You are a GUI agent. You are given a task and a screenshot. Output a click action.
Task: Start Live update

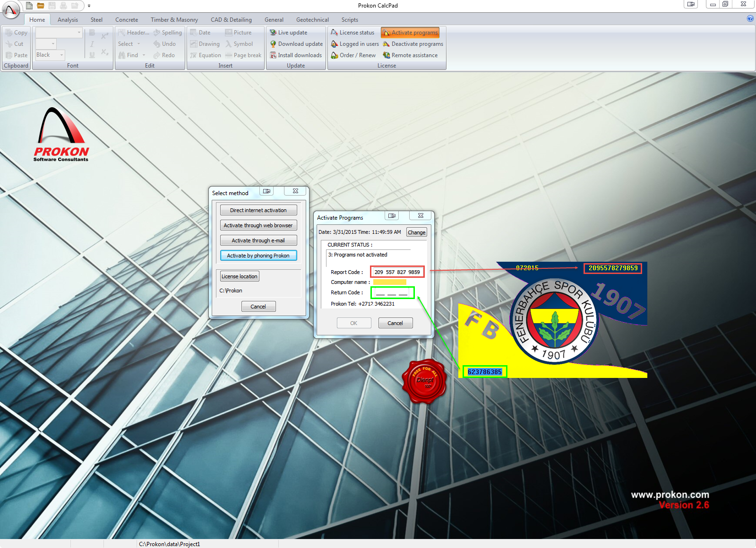pyautogui.click(x=288, y=33)
